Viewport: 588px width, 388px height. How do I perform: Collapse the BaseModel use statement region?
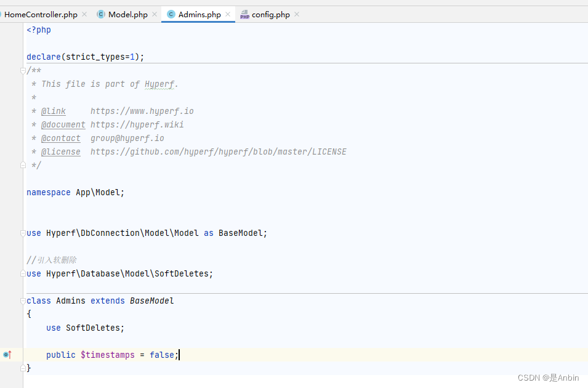(x=23, y=233)
